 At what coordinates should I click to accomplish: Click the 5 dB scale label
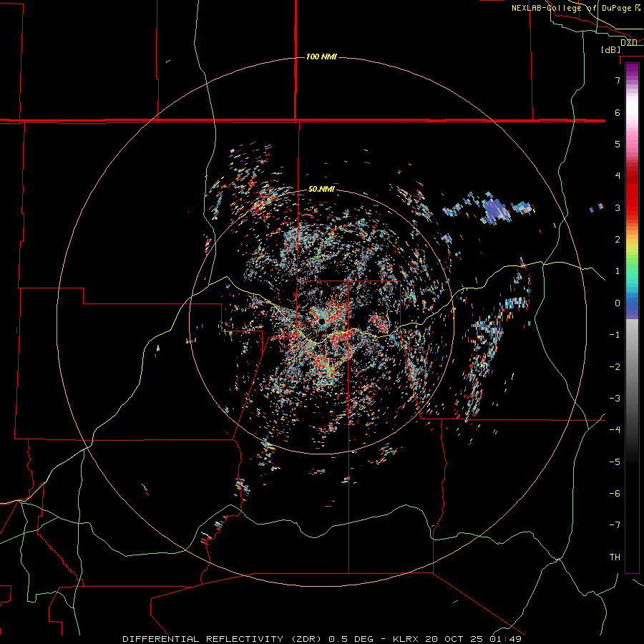point(618,144)
